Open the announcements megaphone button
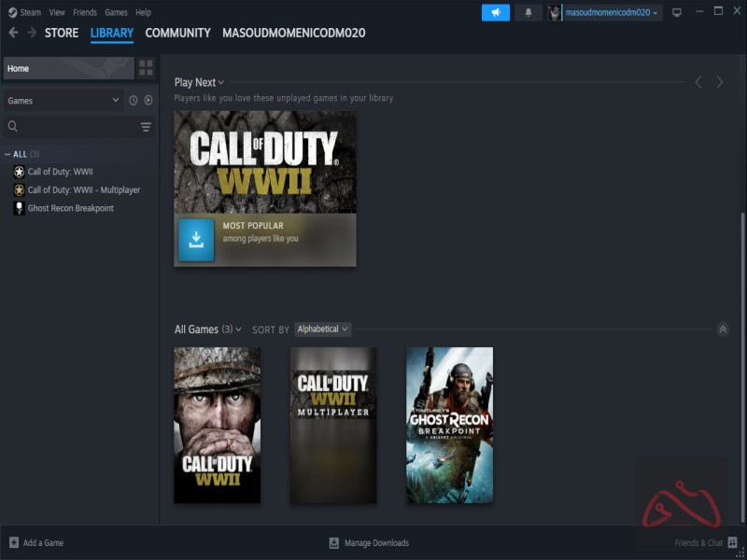This screenshot has width=747, height=560. point(495,12)
